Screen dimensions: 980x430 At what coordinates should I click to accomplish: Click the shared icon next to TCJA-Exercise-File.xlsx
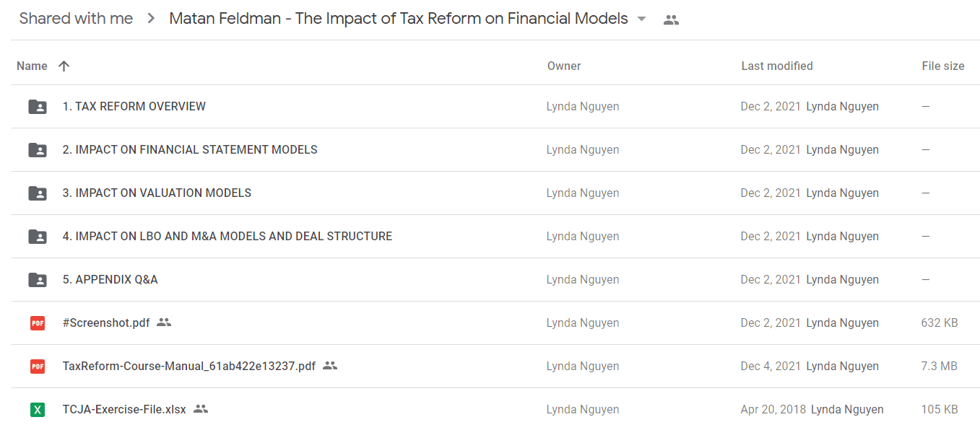click(201, 409)
